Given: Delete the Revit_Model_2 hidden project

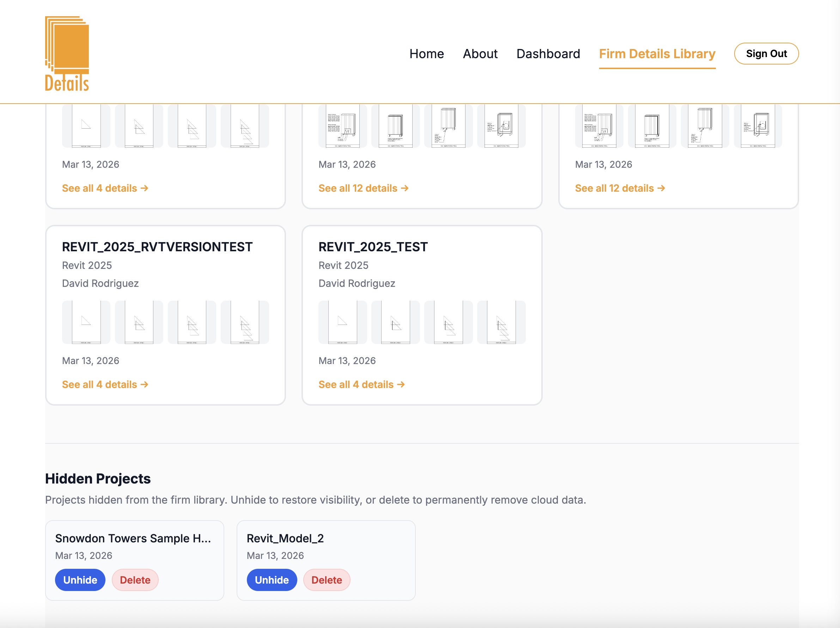Looking at the screenshot, I should click(326, 579).
